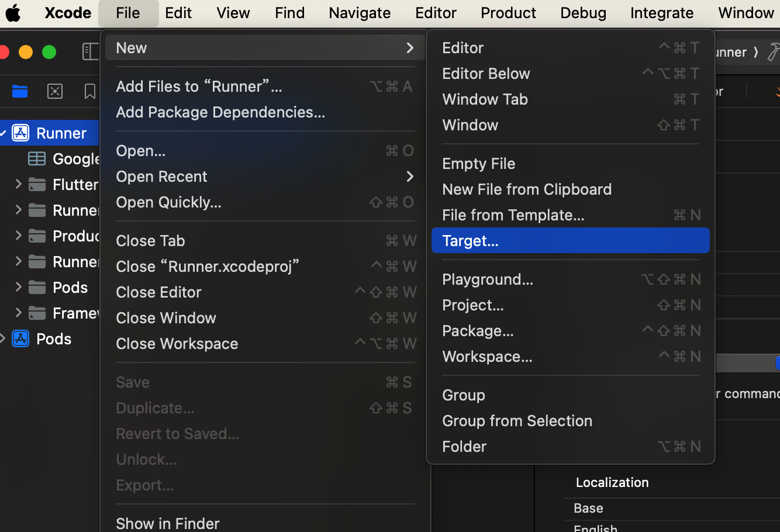Open the Window menu
Screen dimensions: 780x532
[746, 12]
